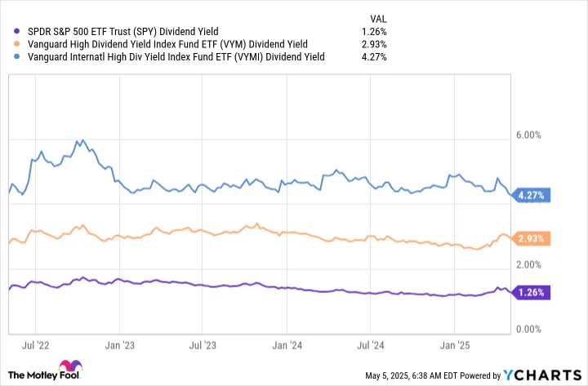Select the Vanguard High Dividend Yield (VYM) legend label
Screen dimensions: 588x386
tap(167, 44)
